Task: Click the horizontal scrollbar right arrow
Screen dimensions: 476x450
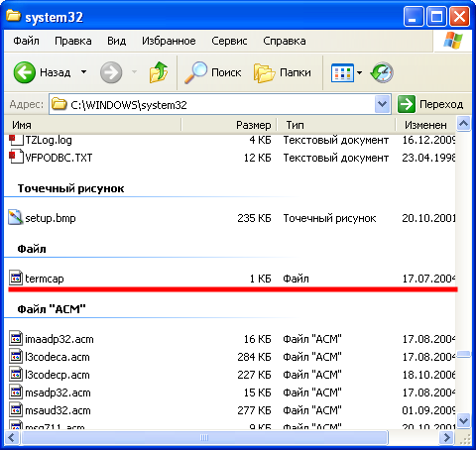Action: point(446,438)
